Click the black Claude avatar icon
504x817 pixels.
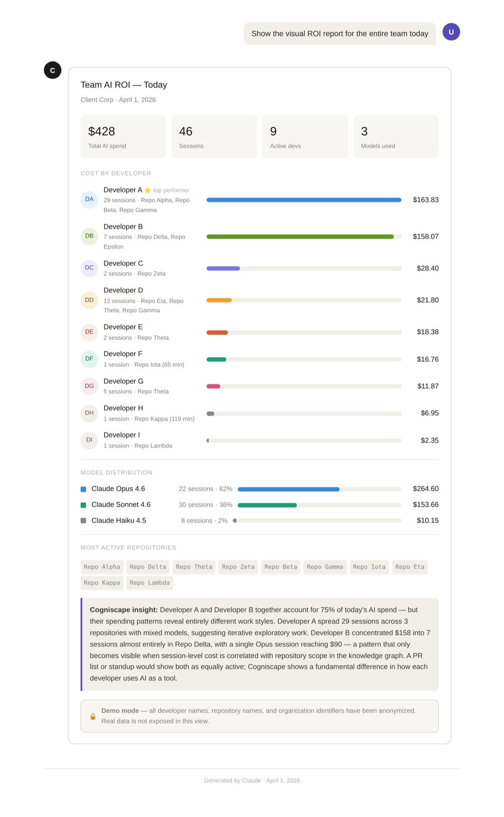click(52, 70)
